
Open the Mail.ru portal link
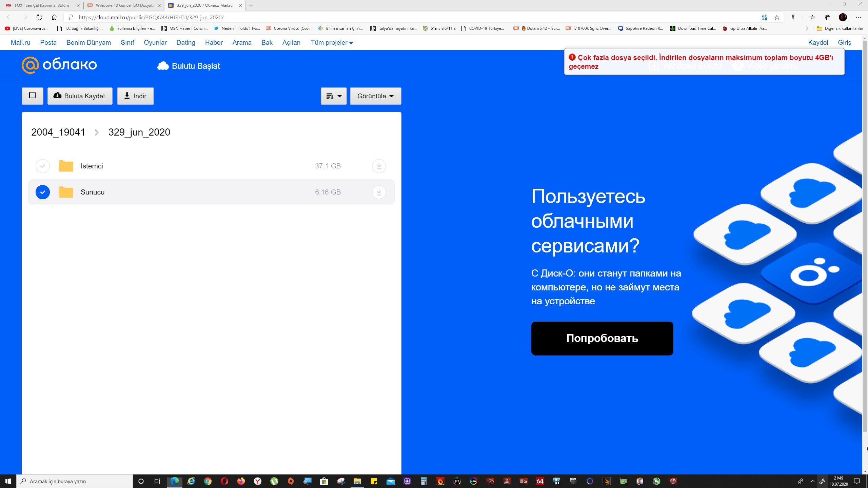[20, 43]
